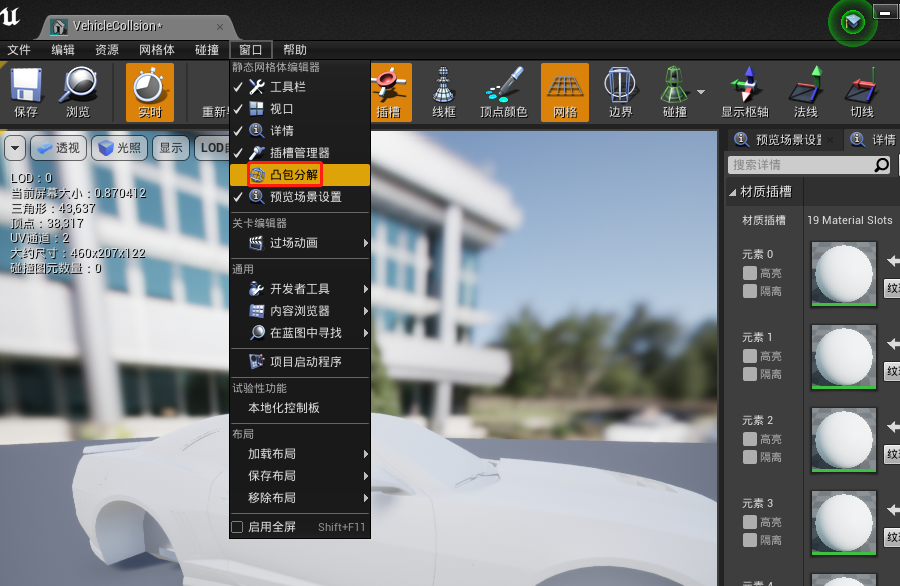Open the 帮助 help menu
This screenshot has width=900, height=586.
point(294,50)
